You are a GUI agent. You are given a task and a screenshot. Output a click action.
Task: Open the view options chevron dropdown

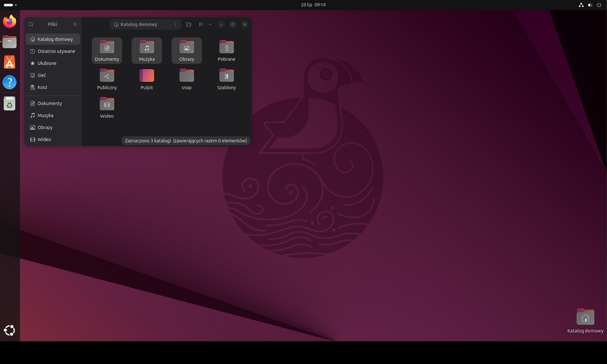pyautogui.click(x=210, y=24)
